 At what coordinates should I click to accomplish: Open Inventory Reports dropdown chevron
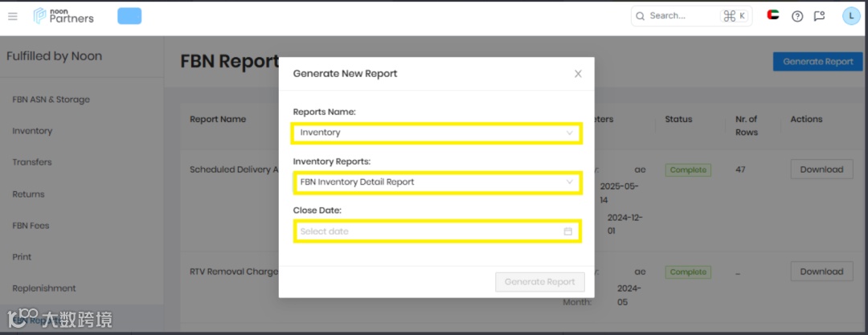[569, 182]
